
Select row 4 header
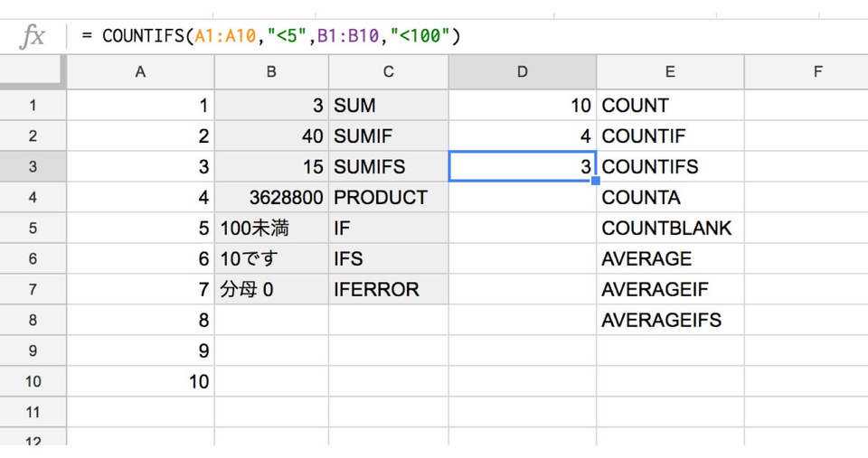[x=33, y=198]
